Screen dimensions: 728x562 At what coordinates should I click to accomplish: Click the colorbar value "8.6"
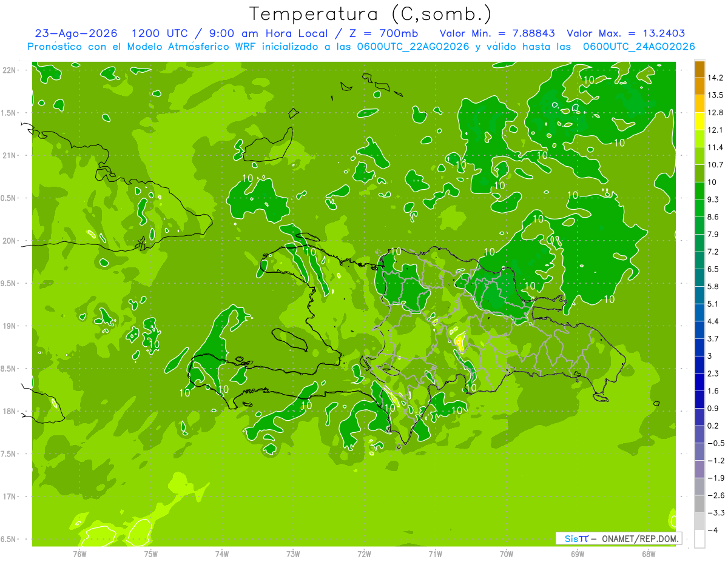713,216
